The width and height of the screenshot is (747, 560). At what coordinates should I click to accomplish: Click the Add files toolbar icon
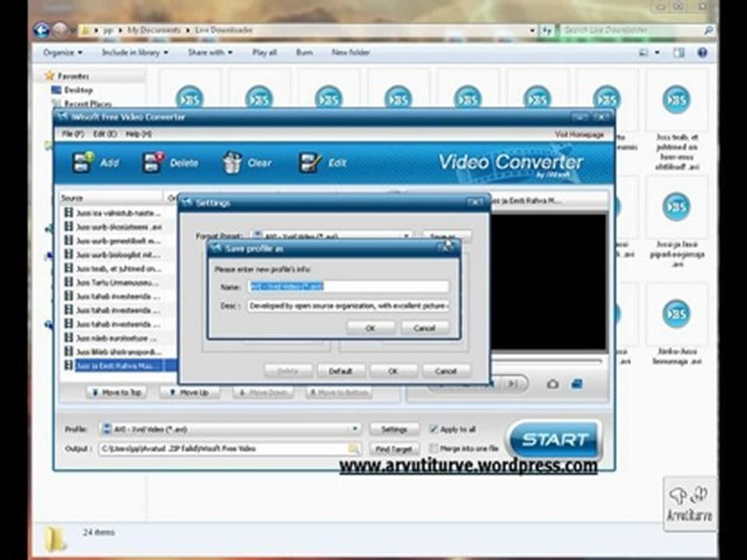pos(83,162)
